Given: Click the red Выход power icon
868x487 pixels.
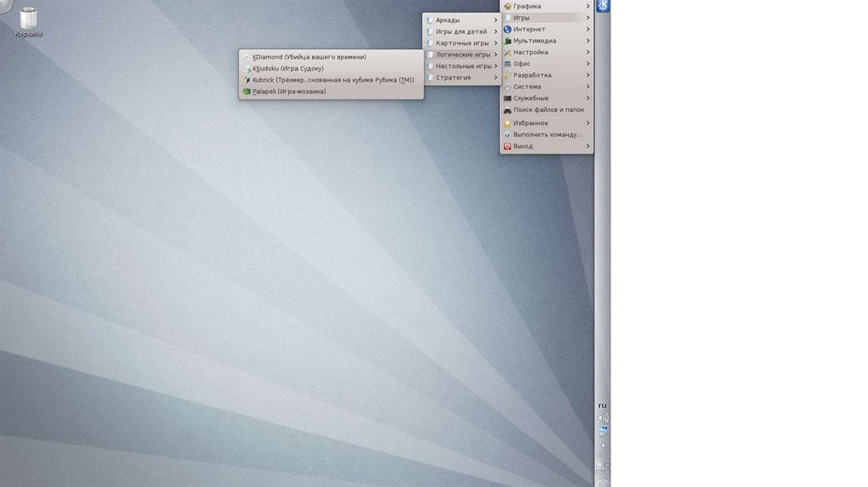Looking at the screenshot, I should click(x=507, y=146).
